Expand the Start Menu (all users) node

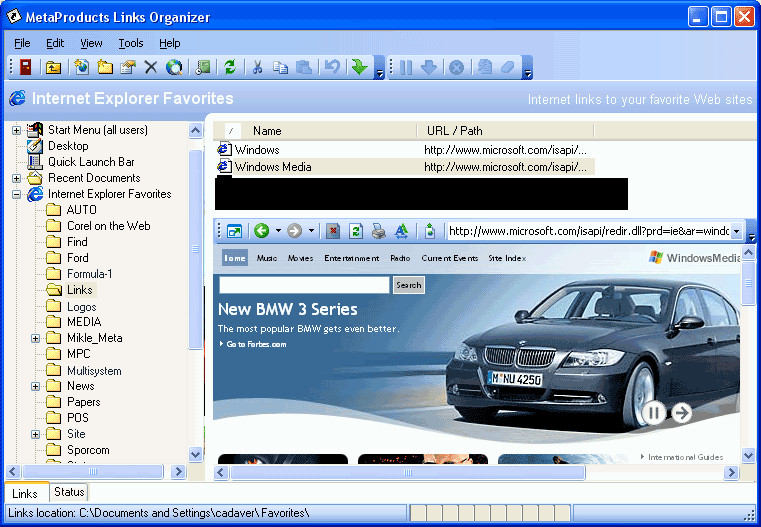pyautogui.click(x=17, y=130)
